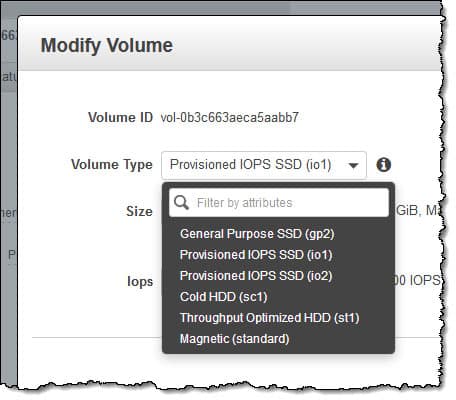Click the GiB size hint text
The width and height of the screenshot is (456, 400).
click(x=419, y=211)
